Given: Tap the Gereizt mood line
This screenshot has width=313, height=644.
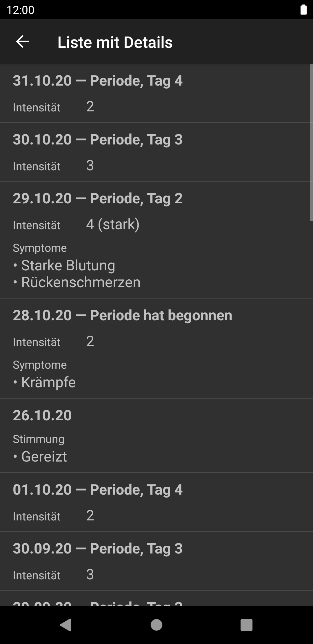Looking at the screenshot, I should point(44,457).
